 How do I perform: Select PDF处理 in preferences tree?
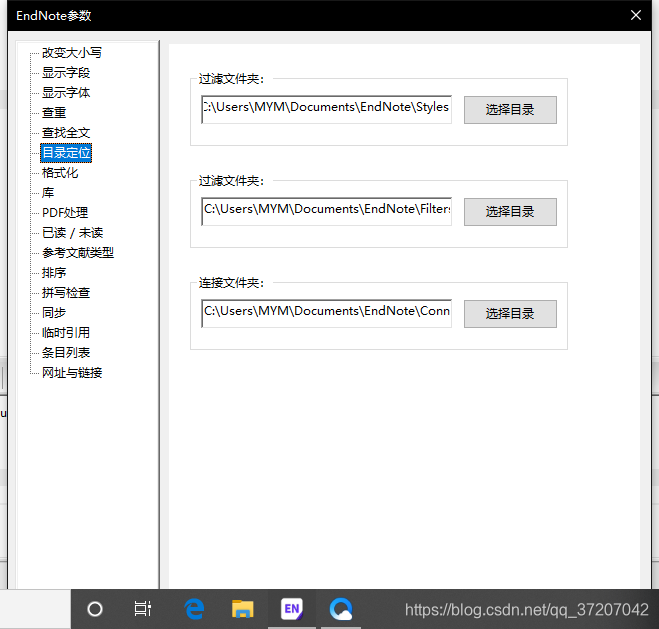tap(65, 213)
